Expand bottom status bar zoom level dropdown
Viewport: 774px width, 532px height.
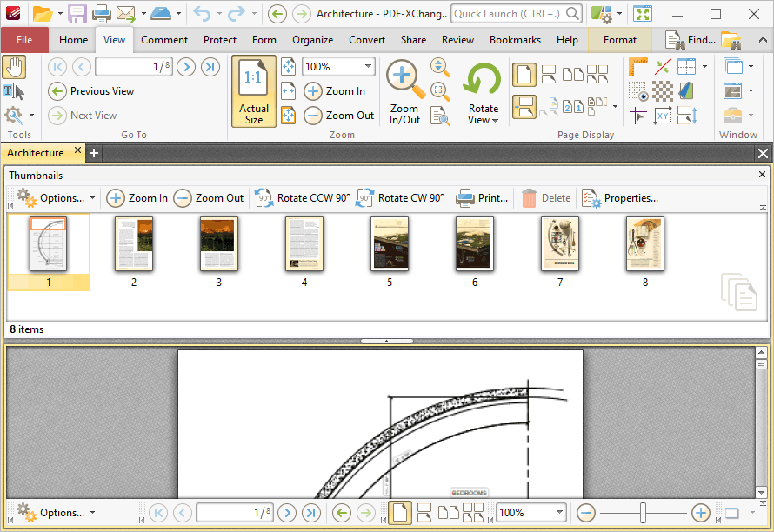559,513
